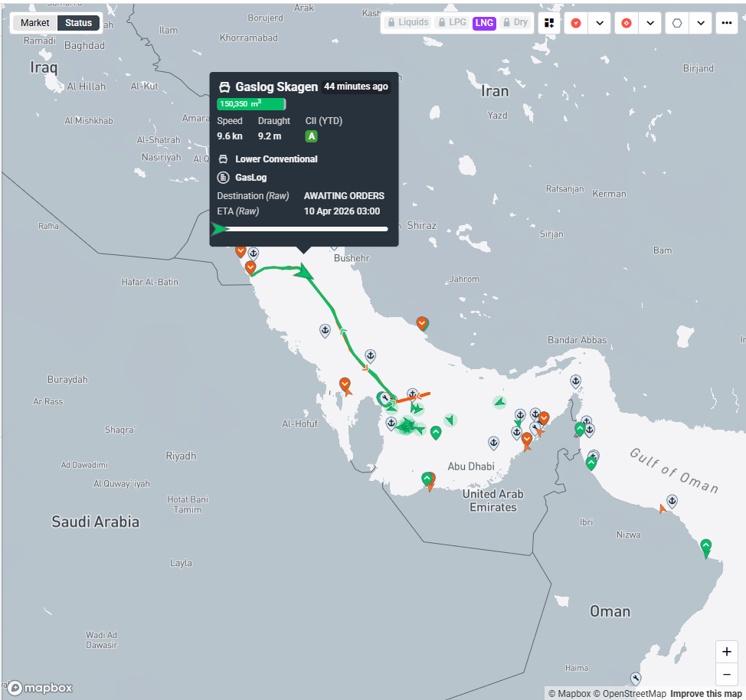Viewport: 746px width, 700px height.
Task: Zoom out with the minus button
Action: [727, 674]
